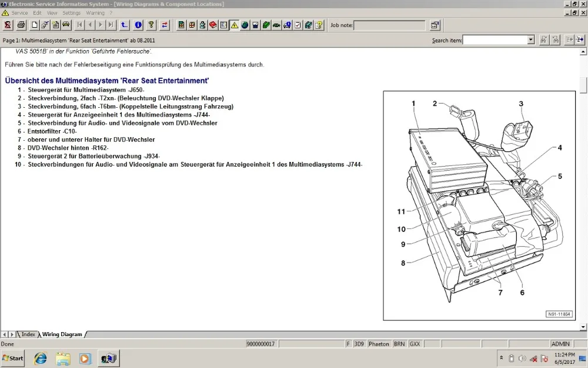Click the yellow warning triangle toolbar icon

tap(235, 25)
